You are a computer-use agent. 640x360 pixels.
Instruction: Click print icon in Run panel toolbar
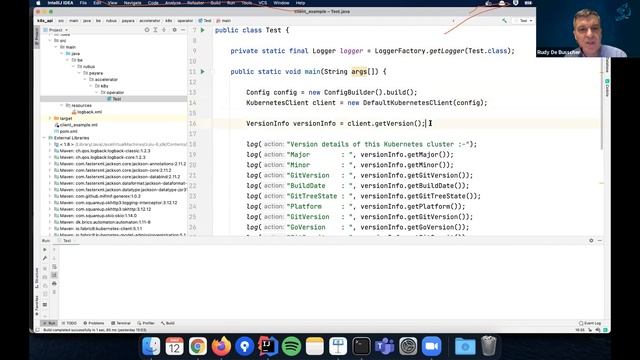[x=54, y=283]
